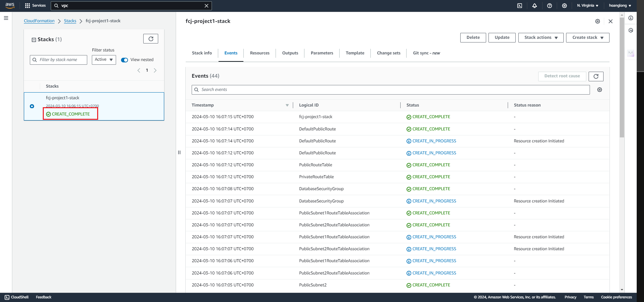Follow the CloudFormation breadcrumb link

pos(39,21)
